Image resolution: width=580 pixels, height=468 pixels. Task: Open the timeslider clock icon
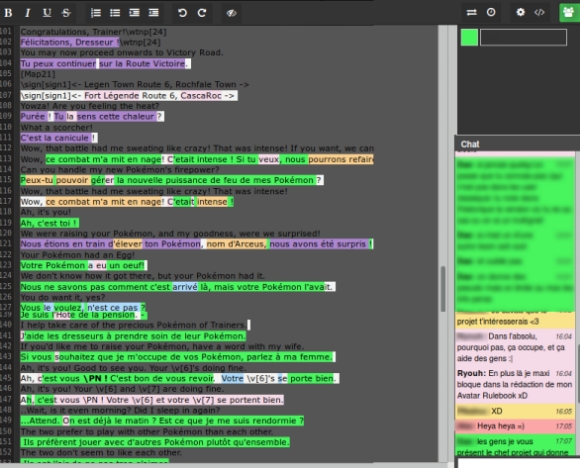(491, 13)
